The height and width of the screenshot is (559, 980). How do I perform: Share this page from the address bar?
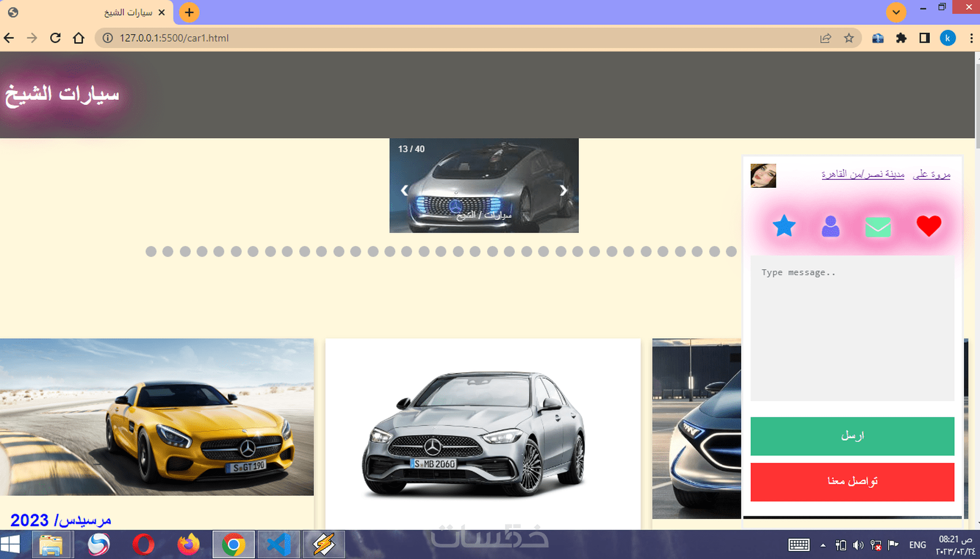click(826, 38)
